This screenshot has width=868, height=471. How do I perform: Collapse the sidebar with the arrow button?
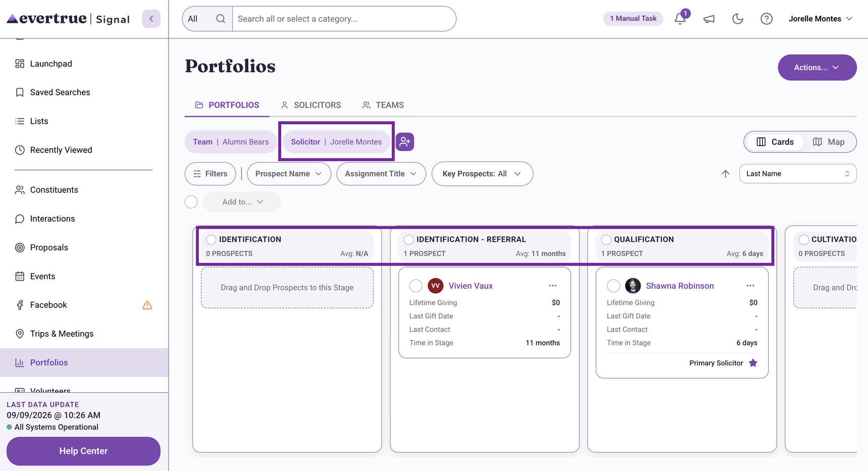coord(151,19)
